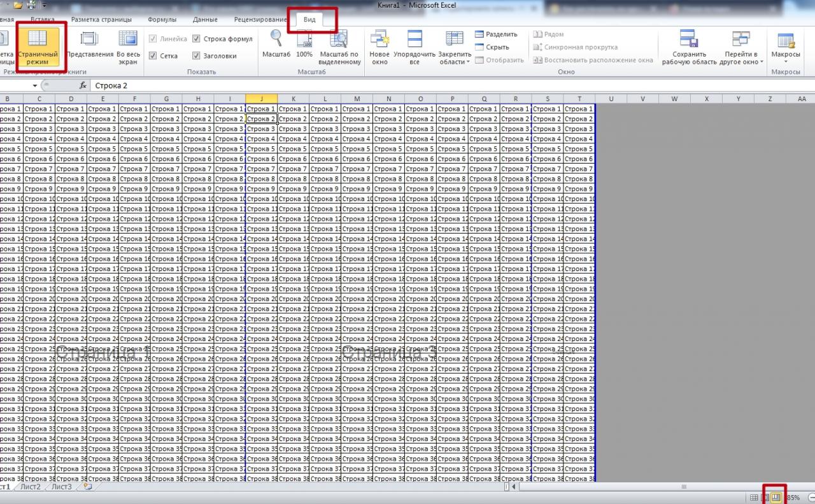
Task: Open the Масштаб dialog via magnifier icon
Action: pyautogui.click(x=276, y=46)
